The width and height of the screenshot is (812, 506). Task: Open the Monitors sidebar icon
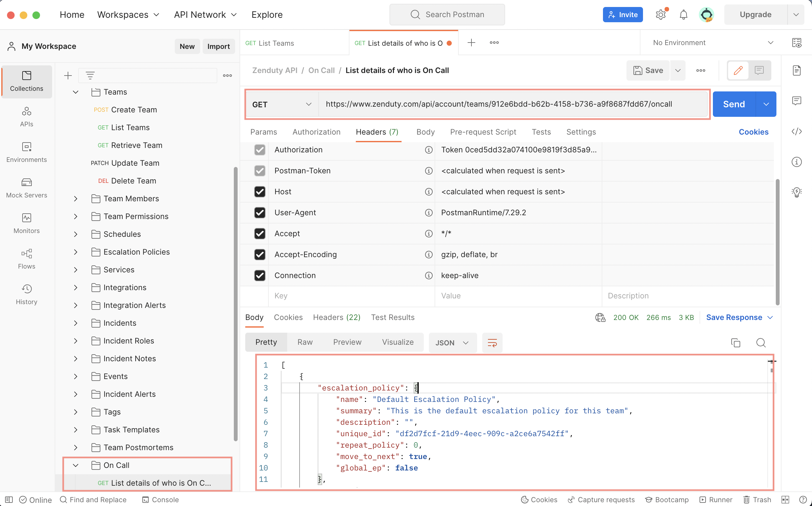(26, 223)
